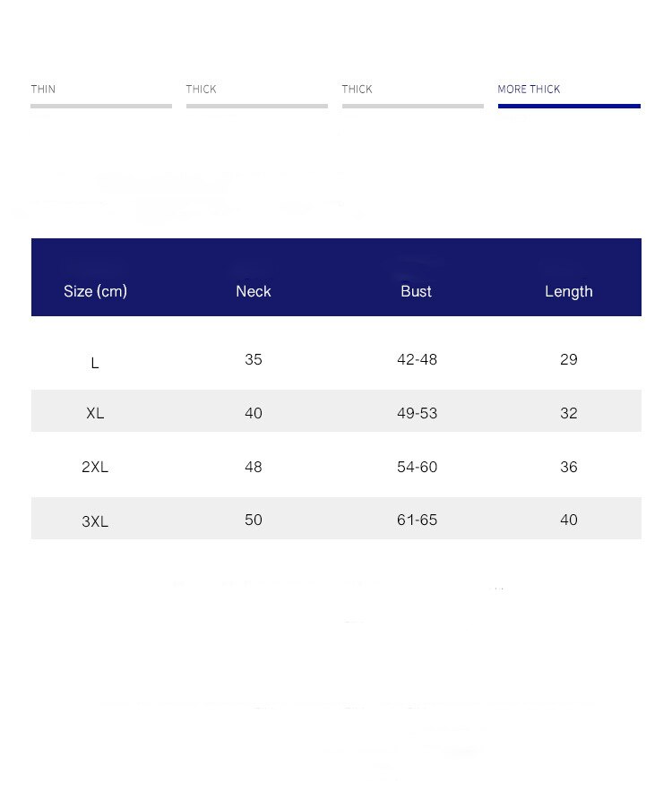Click neck value 35 in L row
This screenshot has height=800, width=672.
pos(253,360)
